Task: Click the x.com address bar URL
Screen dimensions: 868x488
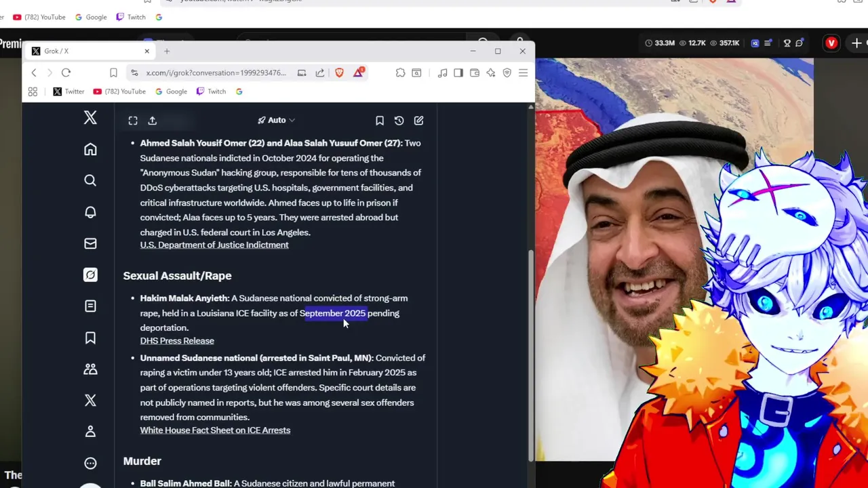Action: [x=216, y=73]
